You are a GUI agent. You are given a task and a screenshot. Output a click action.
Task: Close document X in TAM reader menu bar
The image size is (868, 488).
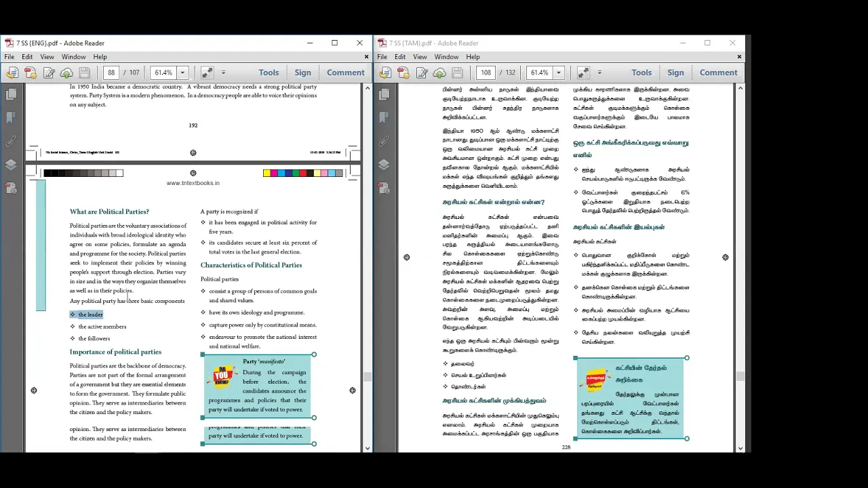[739, 57]
